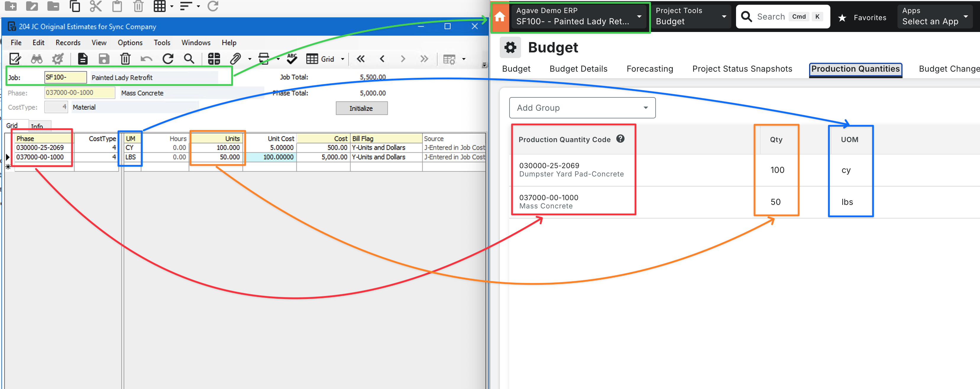Open the File menu

[x=16, y=43]
